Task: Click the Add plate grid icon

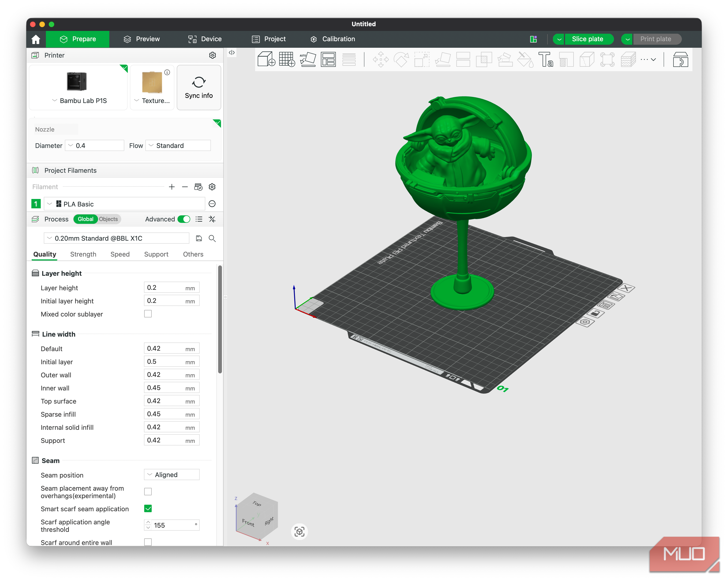Action: point(287,59)
